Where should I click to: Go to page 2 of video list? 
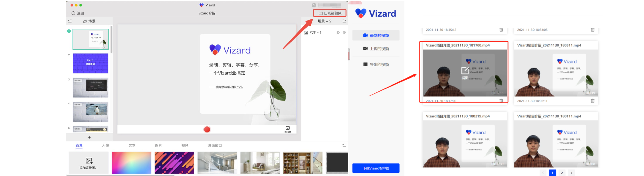click(562, 173)
